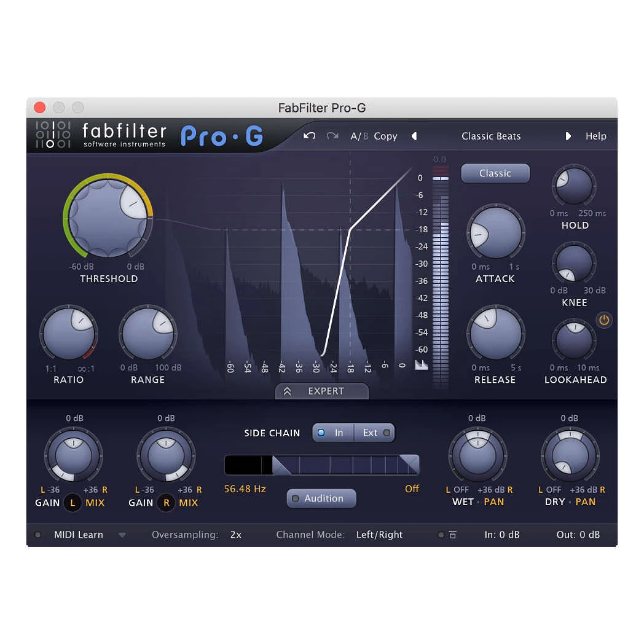Screen dimensions: 644x644
Task: Open the Classic Beats preset menu
Action: point(491,136)
